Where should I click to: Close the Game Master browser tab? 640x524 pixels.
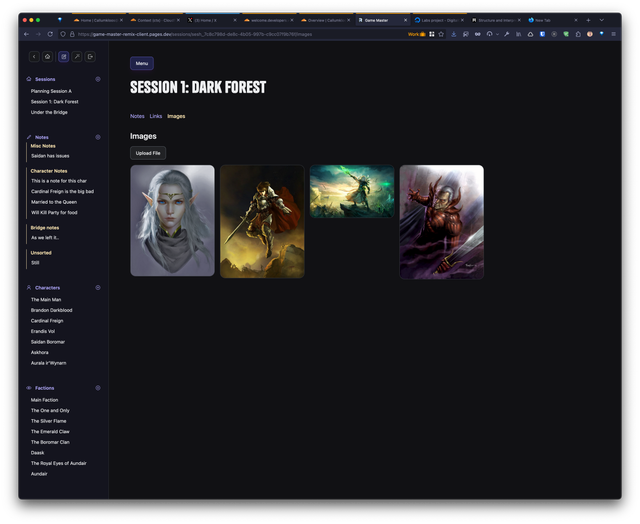[405, 20]
